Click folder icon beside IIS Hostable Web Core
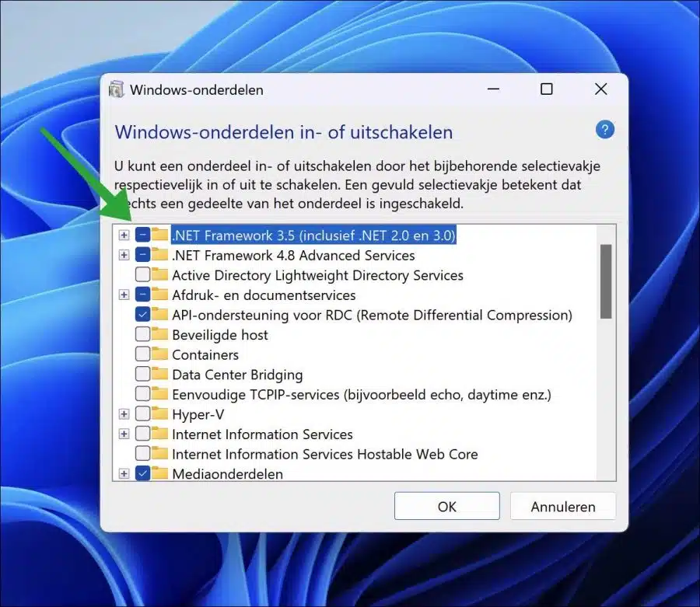 159,454
